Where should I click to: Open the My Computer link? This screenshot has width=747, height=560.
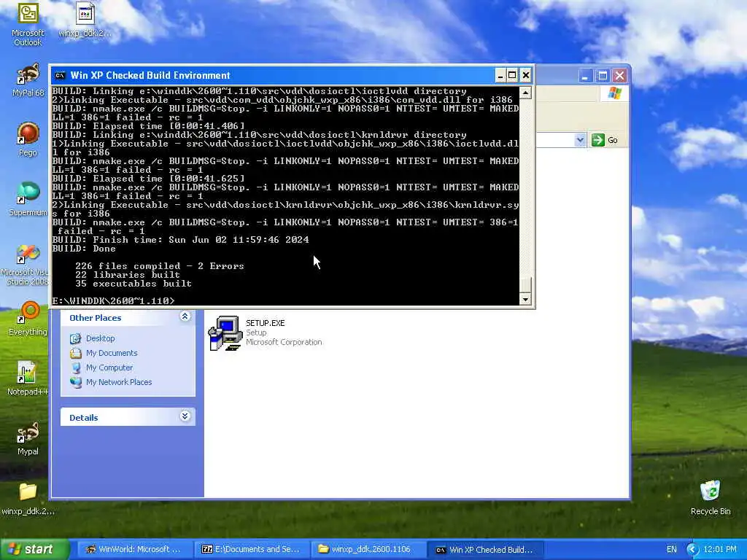click(x=109, y=367)
